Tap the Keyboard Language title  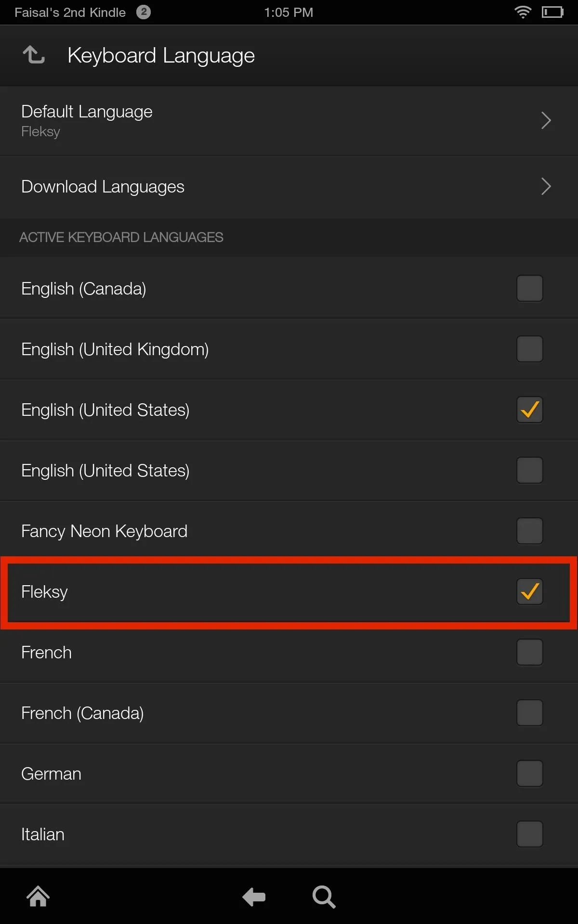point(161,56)
